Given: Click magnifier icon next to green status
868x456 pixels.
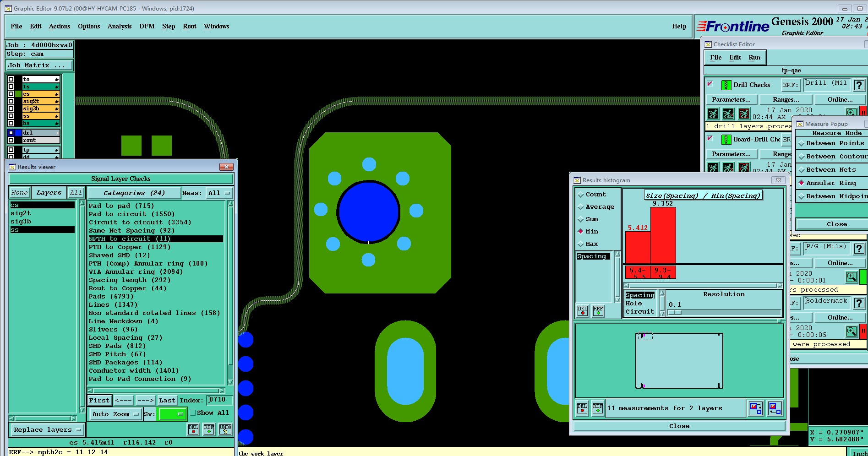Looking at the screenshot, I should (x=851, y=277).
